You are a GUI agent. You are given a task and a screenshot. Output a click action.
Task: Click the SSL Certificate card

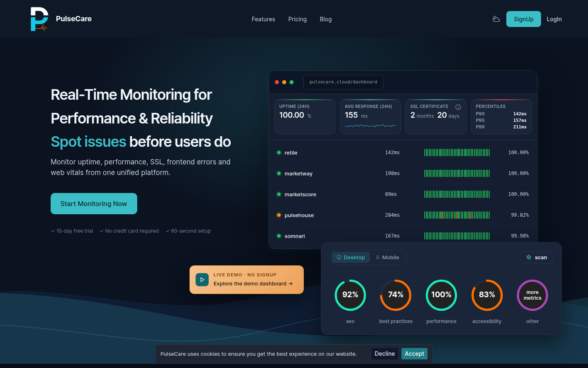[436, 117]
